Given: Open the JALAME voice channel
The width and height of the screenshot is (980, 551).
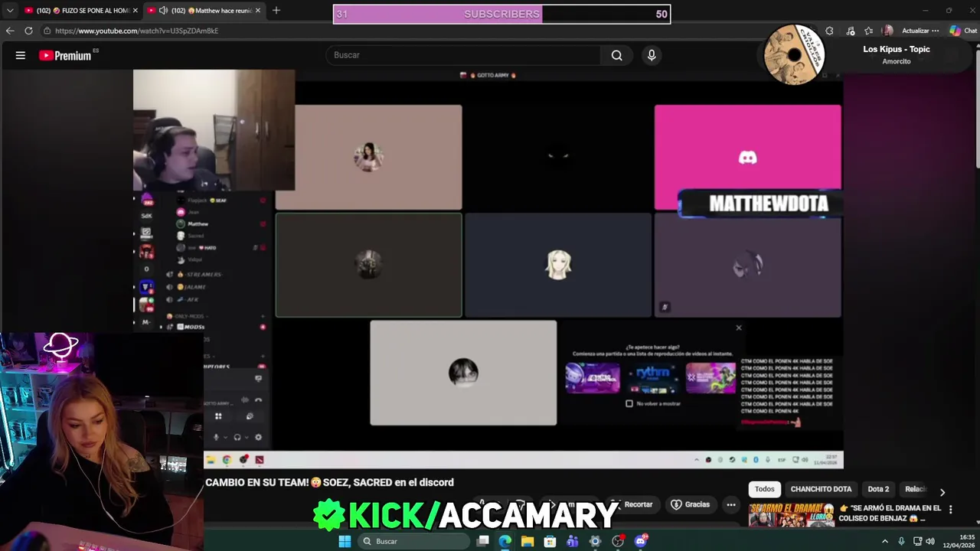Looking at the screenshot, I should pos(191,287).
